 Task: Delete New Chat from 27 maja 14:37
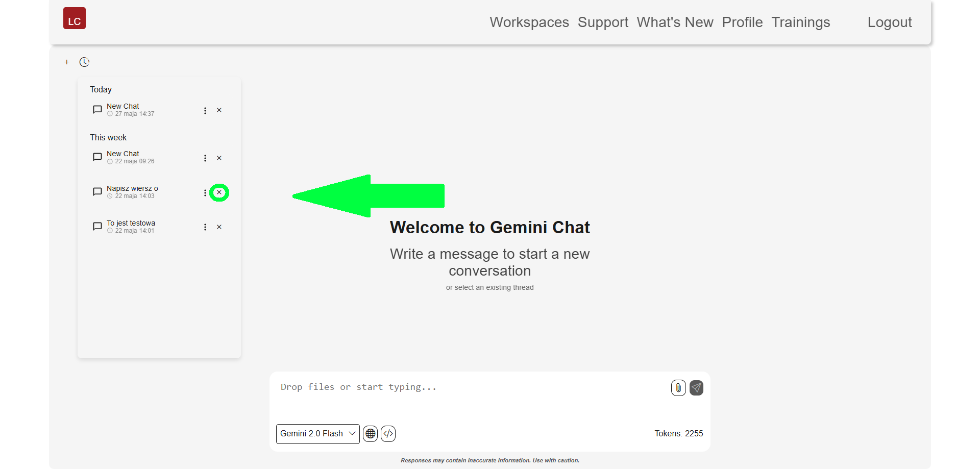tap(219, 110)
